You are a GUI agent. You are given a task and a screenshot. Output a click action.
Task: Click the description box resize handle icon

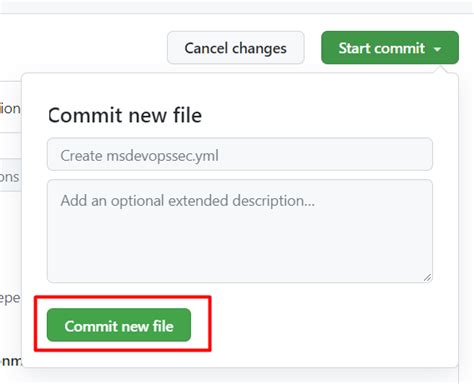point(427,277)
